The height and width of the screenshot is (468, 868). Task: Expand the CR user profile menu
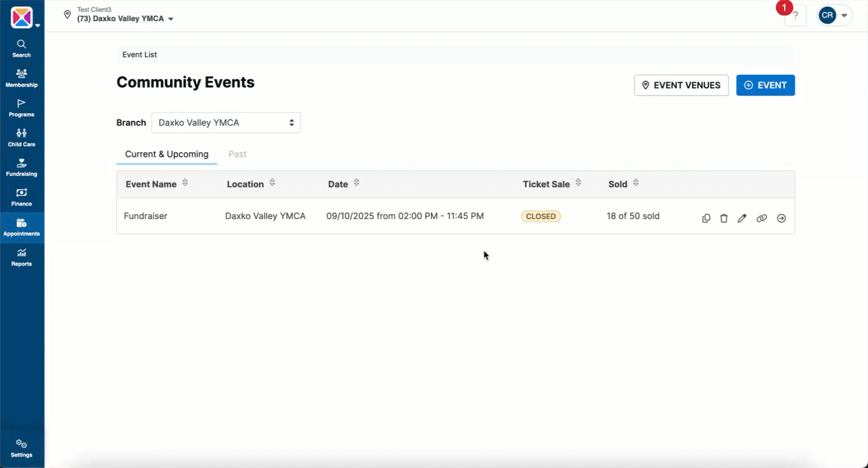click(x=834, y=16)
